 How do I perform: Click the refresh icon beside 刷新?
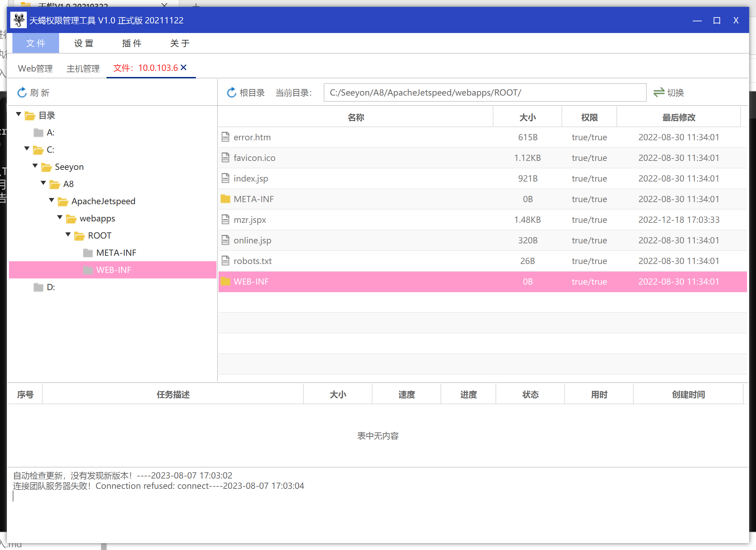point(22,92)
